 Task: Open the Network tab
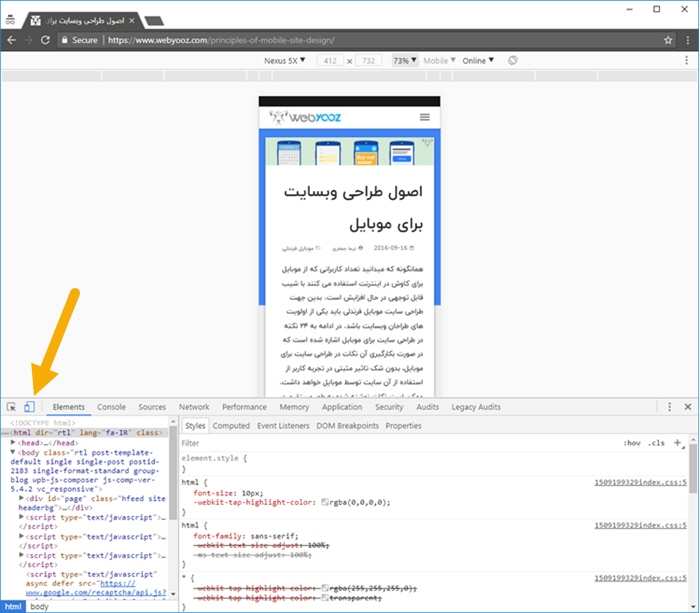[x=194, y=407]
